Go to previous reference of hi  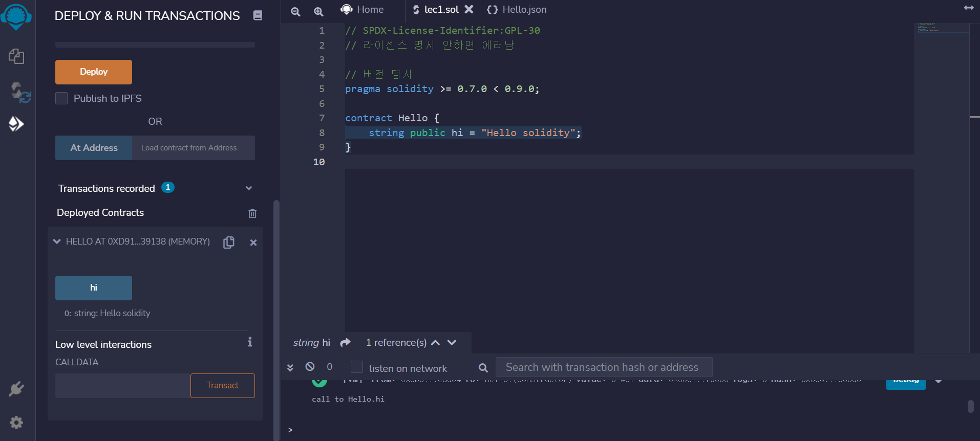[x=436, y=343]
